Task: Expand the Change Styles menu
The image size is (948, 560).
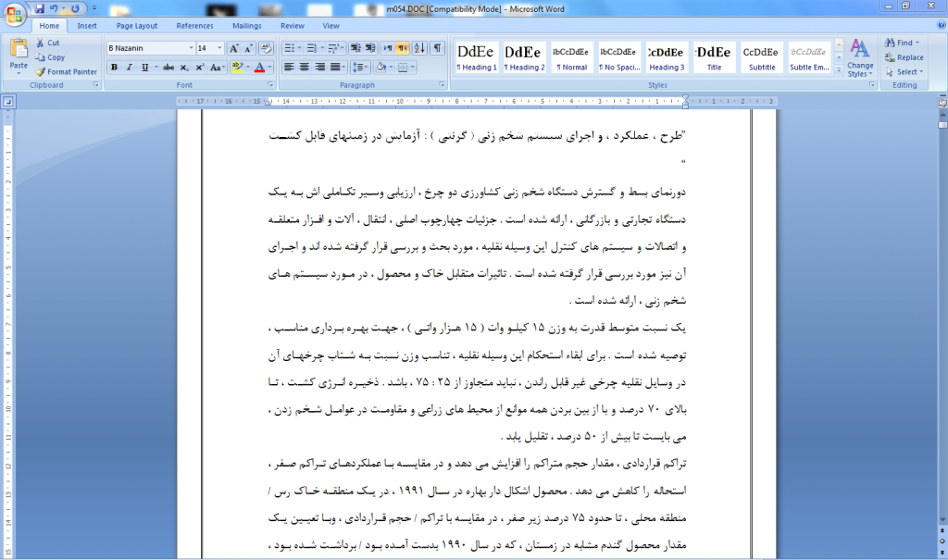Action: pyautogui.click(x=859, y=59)
